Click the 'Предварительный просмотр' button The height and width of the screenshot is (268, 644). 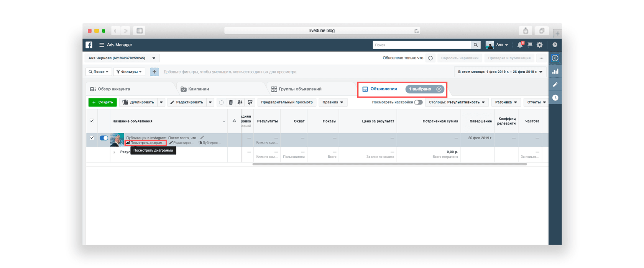click(x=287, y=102)
